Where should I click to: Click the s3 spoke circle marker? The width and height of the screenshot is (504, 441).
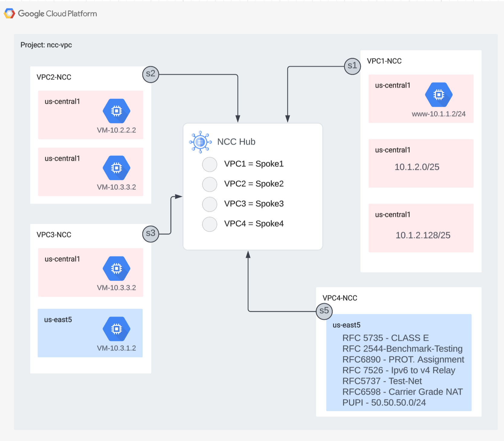[150, 234]
